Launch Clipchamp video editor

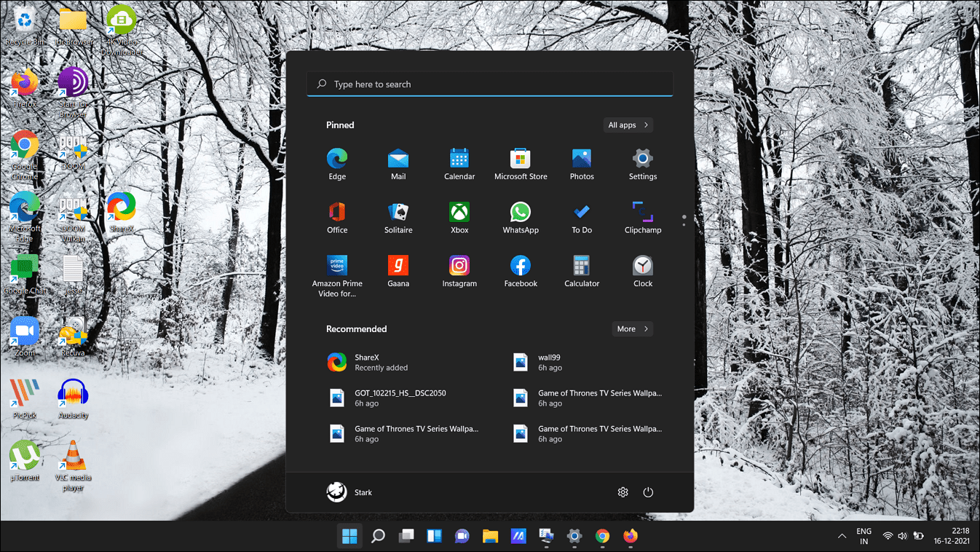[x=643, y=218]
